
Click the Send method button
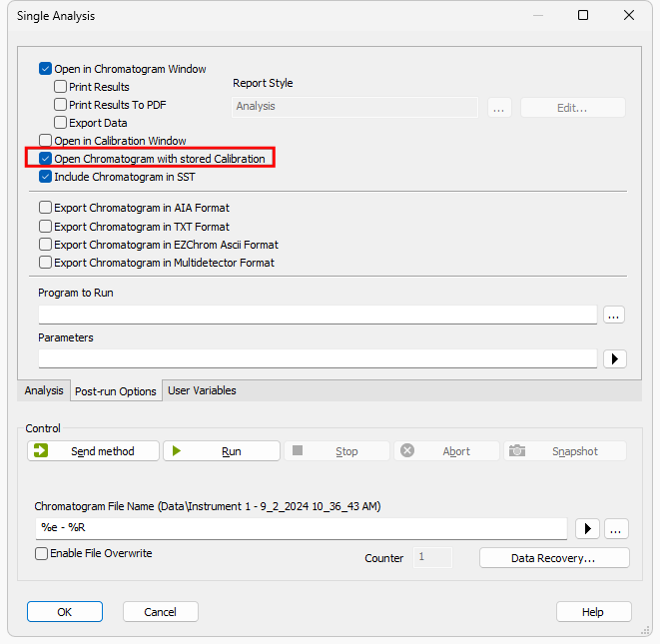94,451
